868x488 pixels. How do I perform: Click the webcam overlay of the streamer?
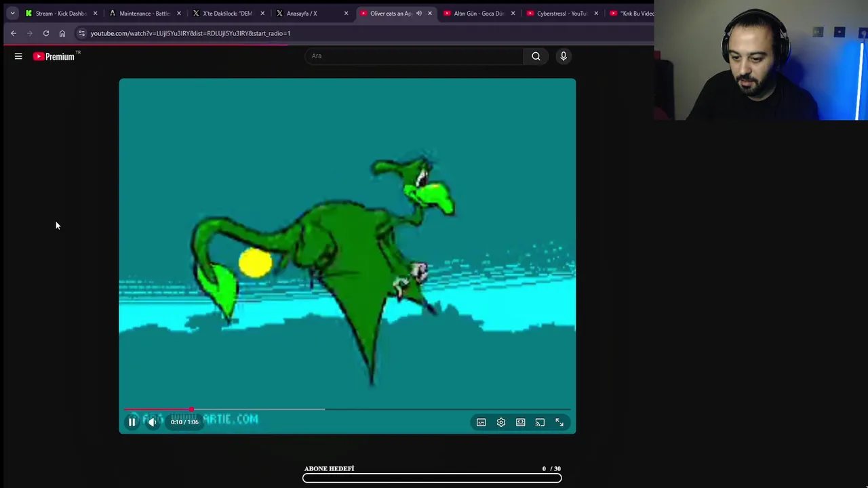[x=761, y=60]
